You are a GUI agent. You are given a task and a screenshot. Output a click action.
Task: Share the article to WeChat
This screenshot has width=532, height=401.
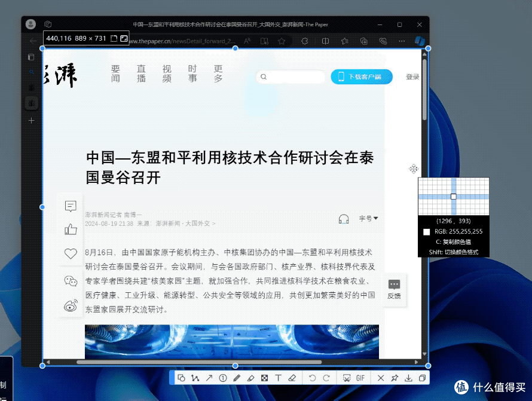tap(71, 281)
